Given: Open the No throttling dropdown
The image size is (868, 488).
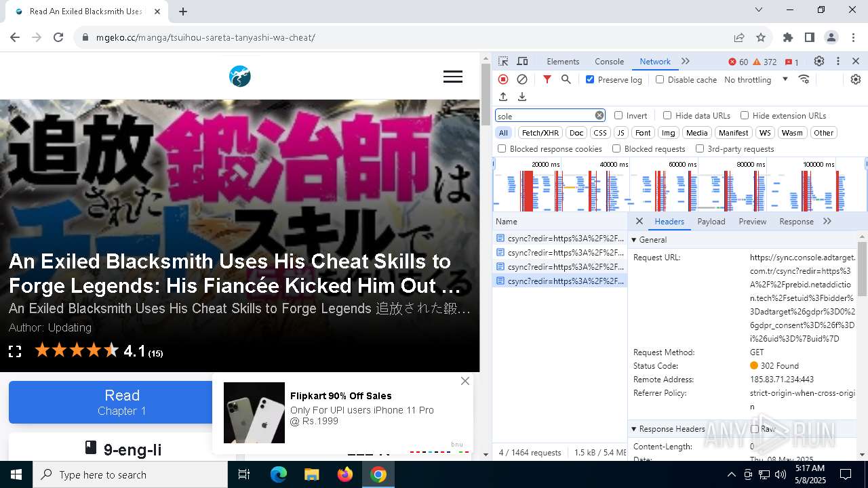Looking at the screenshot, I should pos(755,79).
